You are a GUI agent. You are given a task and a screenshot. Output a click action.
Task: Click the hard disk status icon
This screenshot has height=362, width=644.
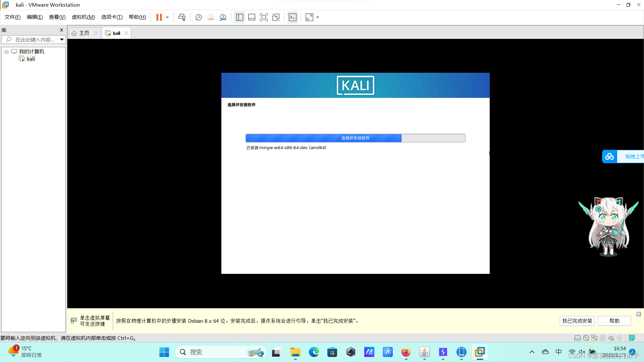coord(577,338)
